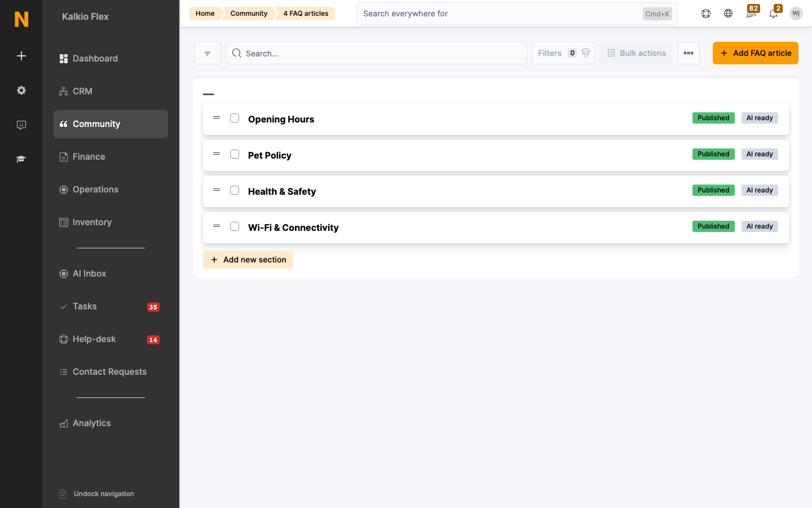Check the Health & Safety checkbox
Viewport: 812px width, 508px height.
pos(235,190)
